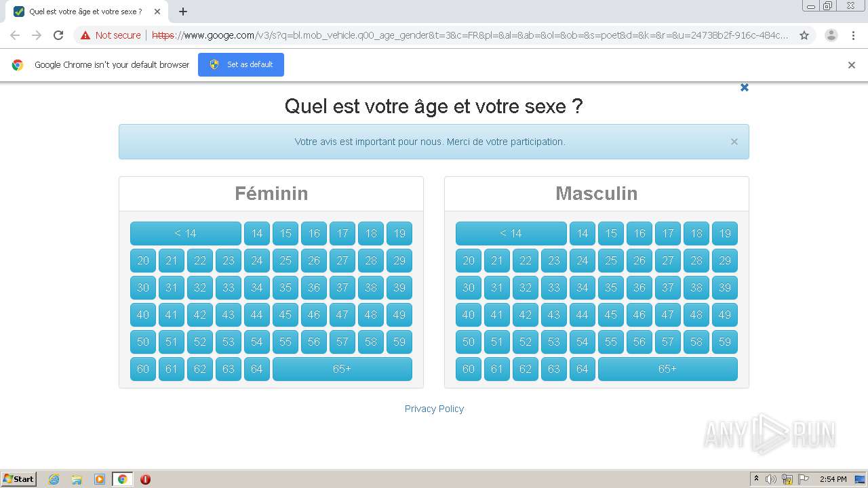Viewport: 868px width, 488px height.
Task: Click the bookmark star icon
Action: (x=804, y=35)
